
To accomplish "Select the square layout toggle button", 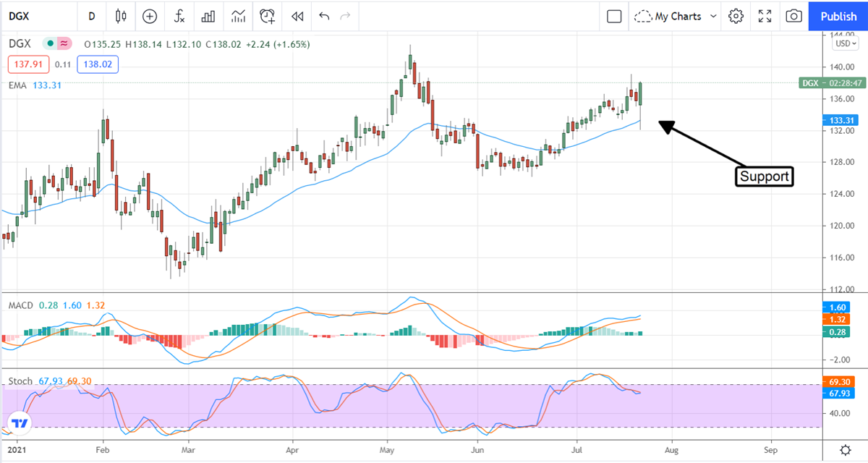I will (614, 16).
